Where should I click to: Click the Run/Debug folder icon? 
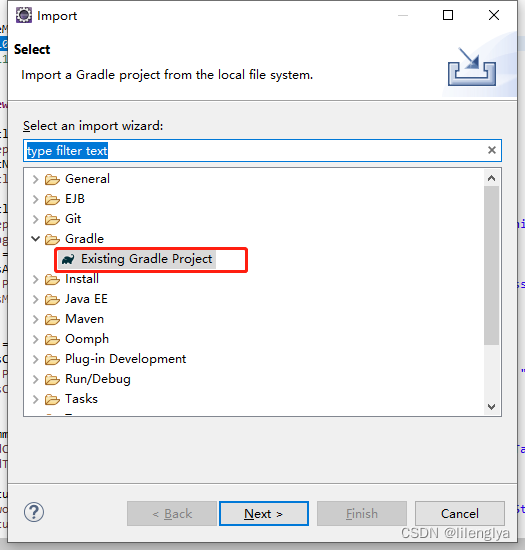point(52,379)
